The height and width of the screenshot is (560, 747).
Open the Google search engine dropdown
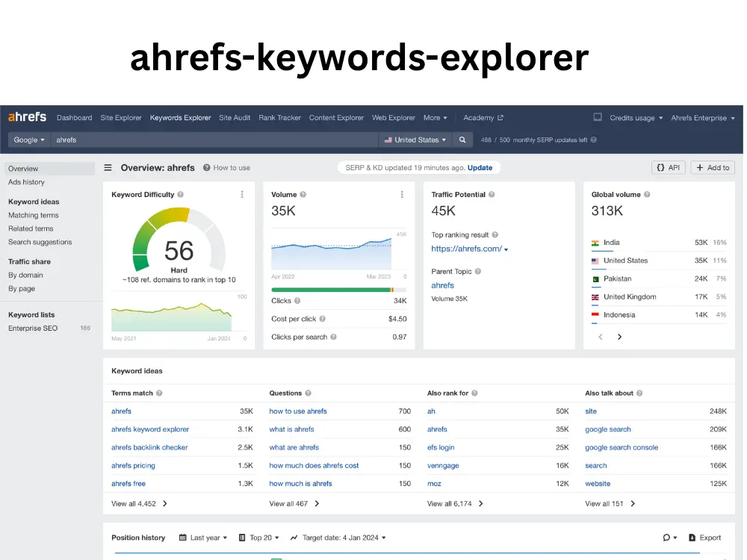29,140
